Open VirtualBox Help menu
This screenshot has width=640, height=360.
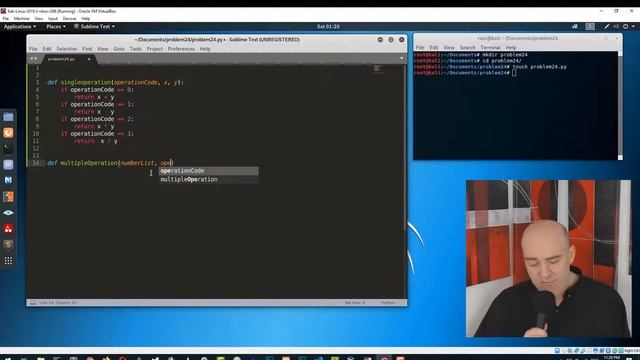(86, 19)
